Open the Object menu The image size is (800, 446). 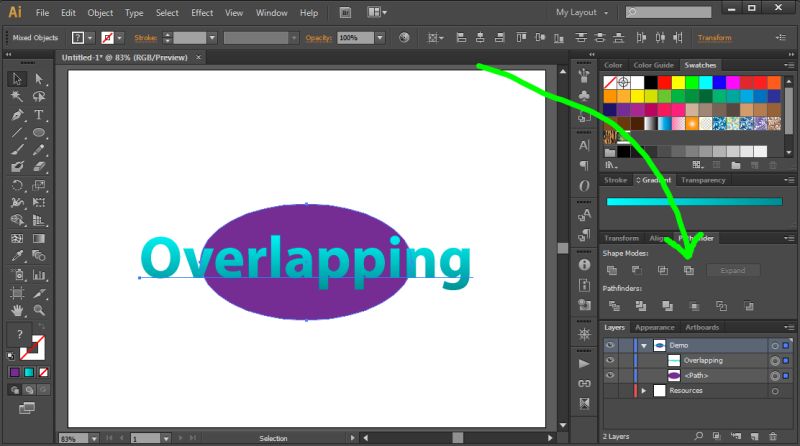[100, 13]
